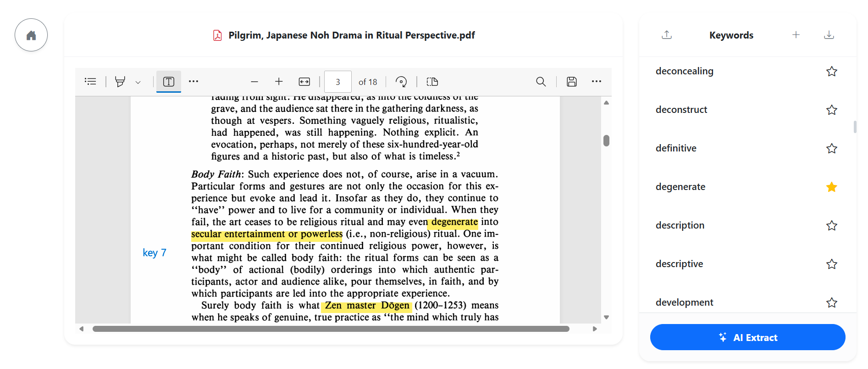Open the table of contents list
868x369 pixels.
tap(90, 82)
